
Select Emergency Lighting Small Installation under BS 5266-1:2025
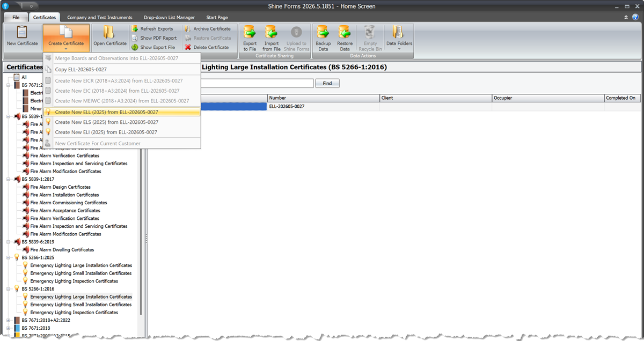(81, 273)
